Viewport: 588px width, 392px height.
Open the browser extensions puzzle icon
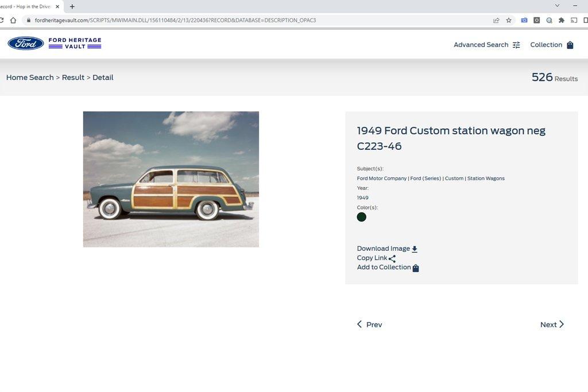(x=562, y=20)
